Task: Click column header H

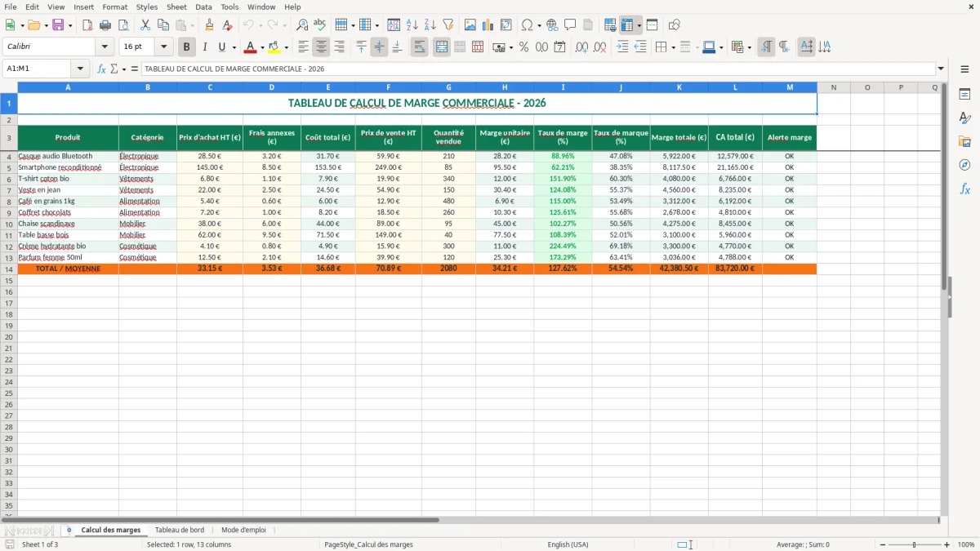Action: coord(505,87)
